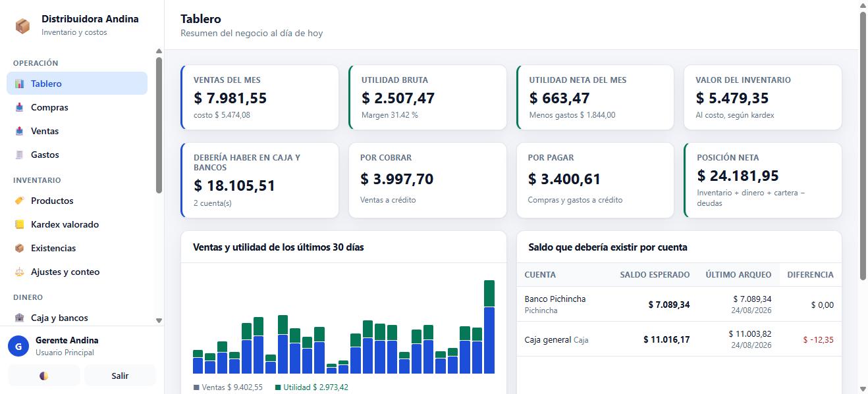The image size is (868, 394).
Task: Click the Saldo esperado column header
Action: 655,275
